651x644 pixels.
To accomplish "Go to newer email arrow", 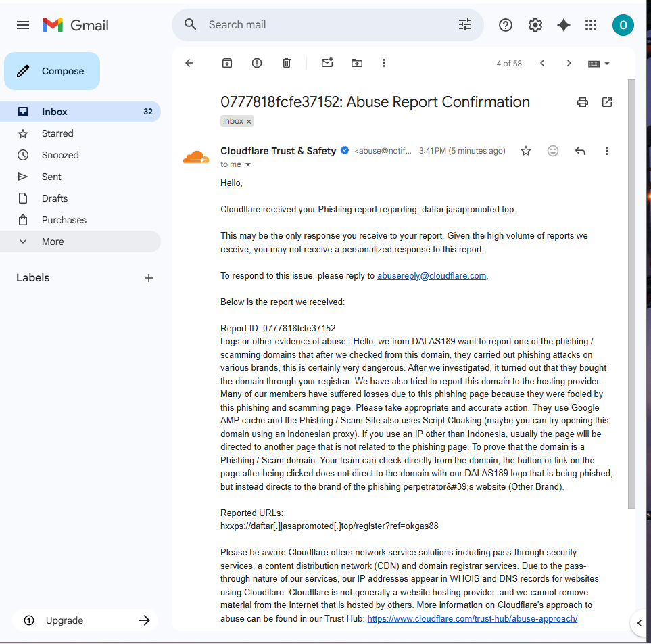I will tap(542, 63).
